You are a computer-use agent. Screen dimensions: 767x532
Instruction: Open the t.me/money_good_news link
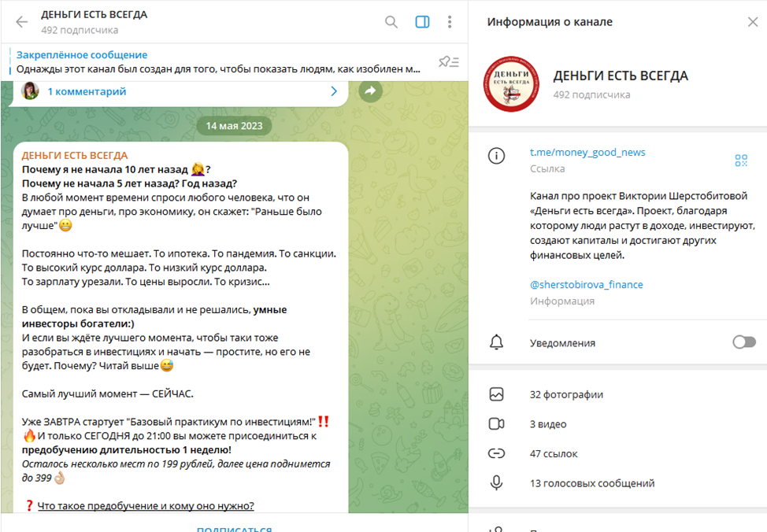click(587, 152)
